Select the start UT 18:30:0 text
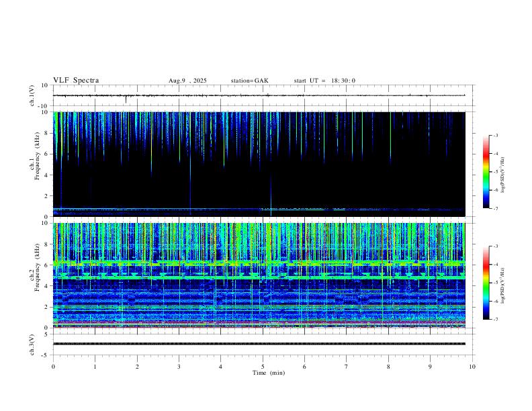Viewport: 532px width, 411px height. [324, 81]
